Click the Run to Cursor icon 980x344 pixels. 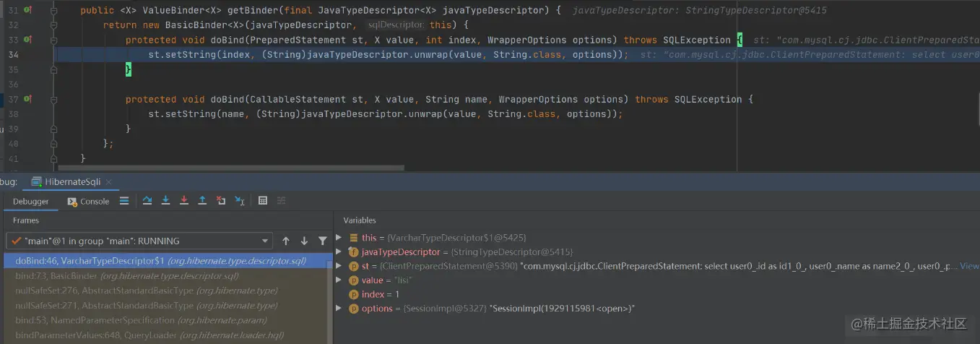pyautogui.click(x=240, y=201)
